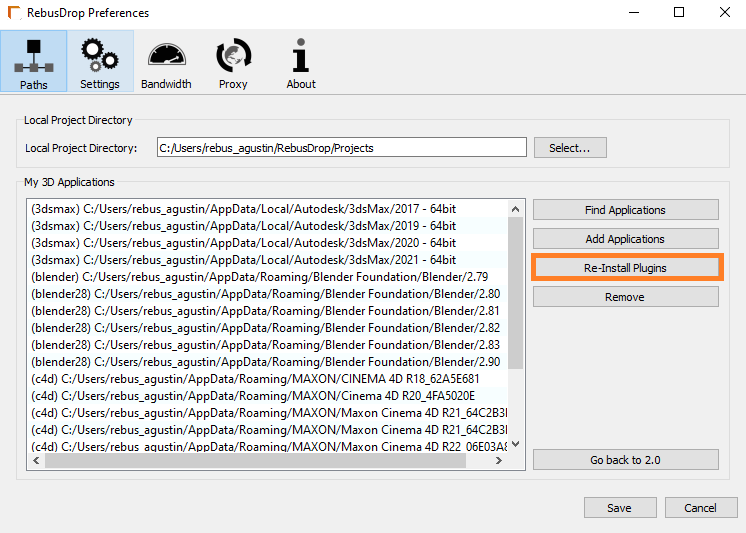The image size is (746, 533).
Task: Open the Paths preferences tab
Action: 34,61
